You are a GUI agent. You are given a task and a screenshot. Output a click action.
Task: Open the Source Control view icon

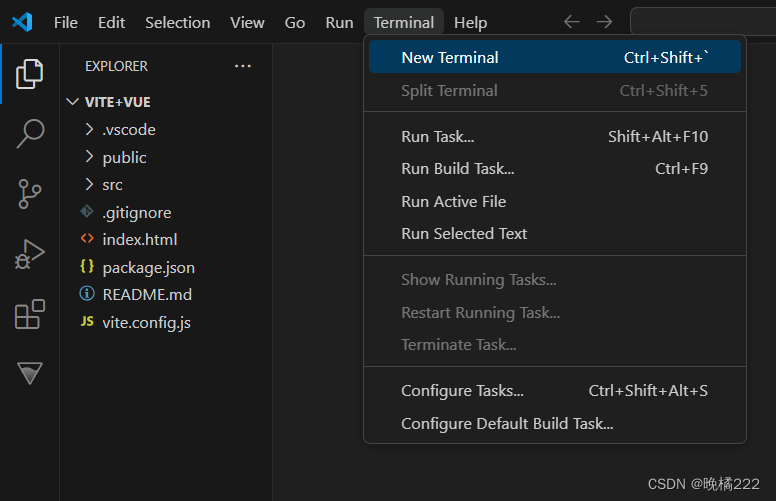point(30,194)
